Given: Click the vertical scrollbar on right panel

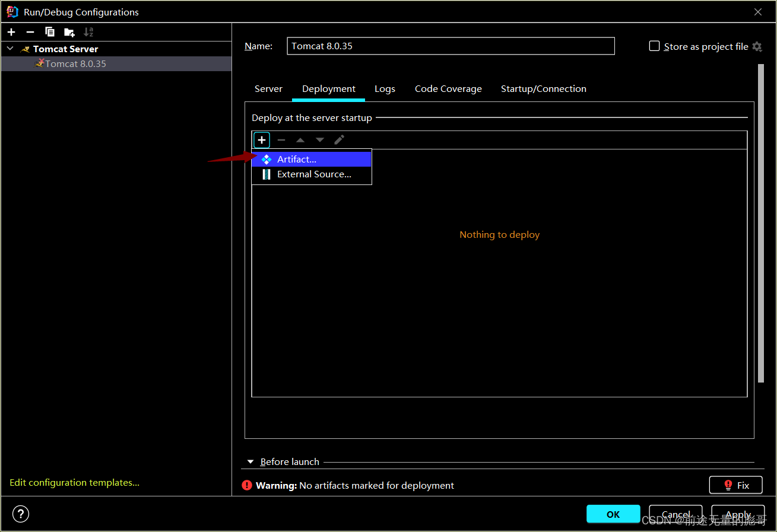Looking at the screenshot, I should click(x=761, y=223).
